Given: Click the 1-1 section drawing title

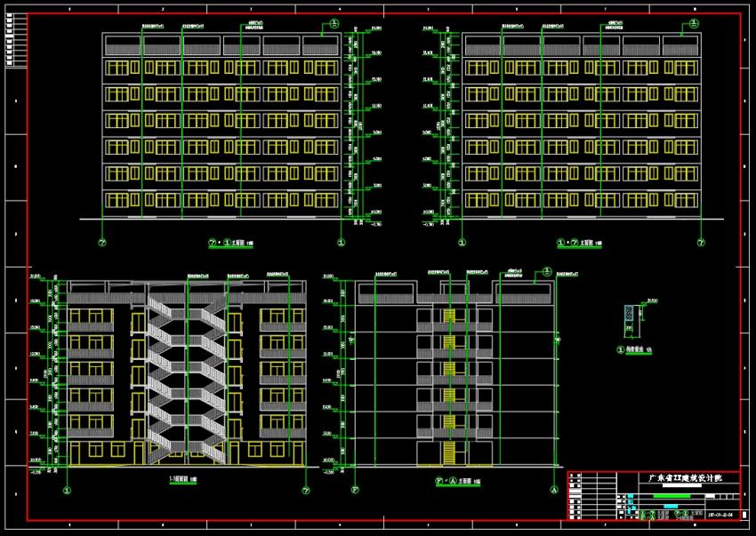Looking at the screenshot, I should [x=185, y=480].
